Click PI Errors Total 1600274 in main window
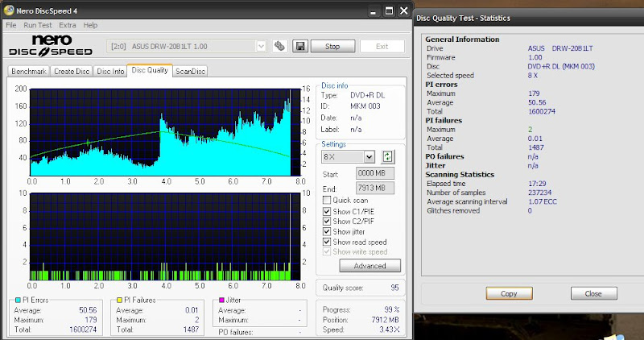Screen dimensions: 644x340 coord(83,330)
